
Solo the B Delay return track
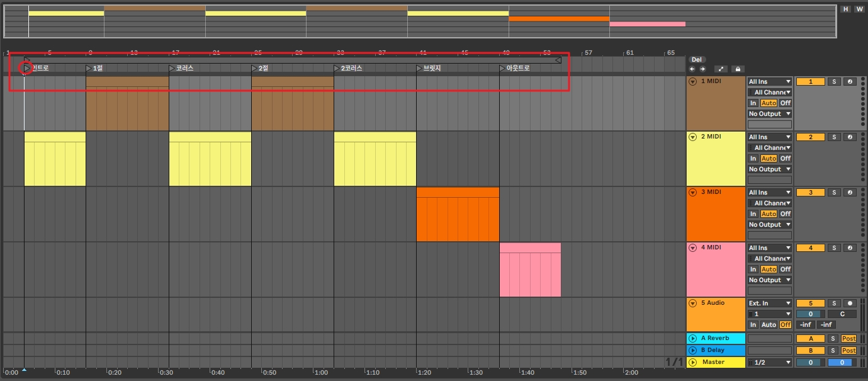(x=833, y=350)
